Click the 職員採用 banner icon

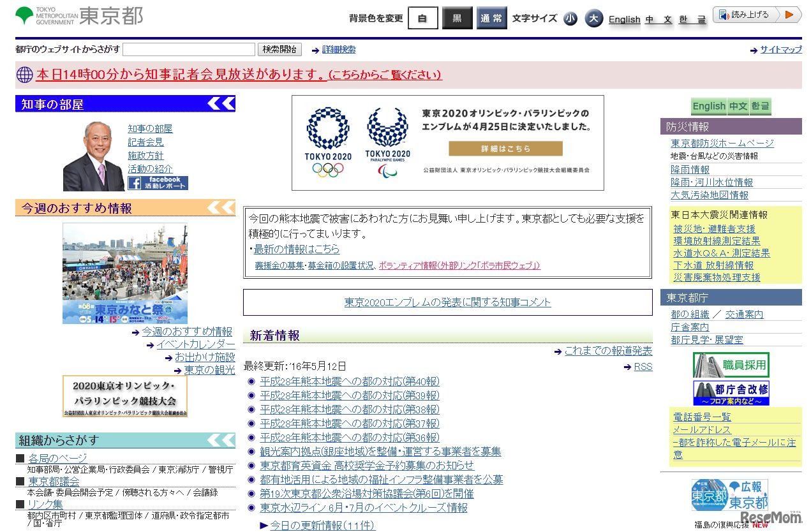[x=731, y=365]
